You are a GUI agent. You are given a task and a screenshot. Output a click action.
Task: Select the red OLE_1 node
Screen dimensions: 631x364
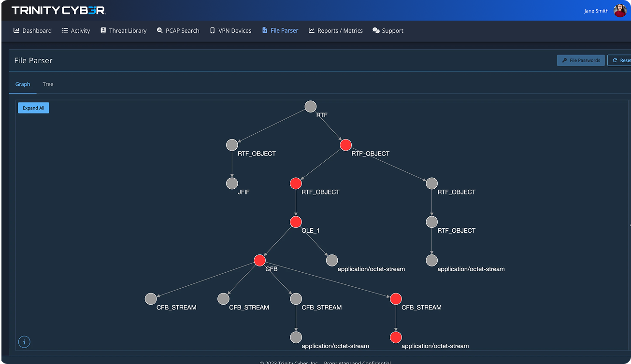(296, 222)
